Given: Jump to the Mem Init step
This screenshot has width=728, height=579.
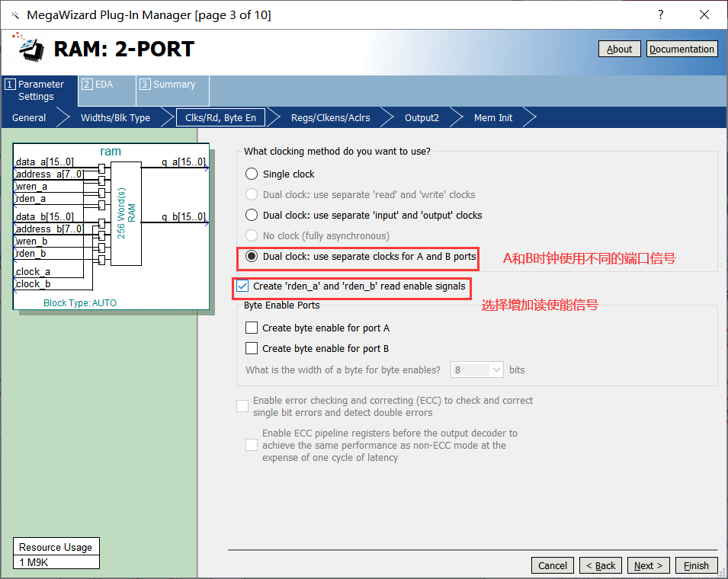Looking at the screenshot, I should (493, 117).
